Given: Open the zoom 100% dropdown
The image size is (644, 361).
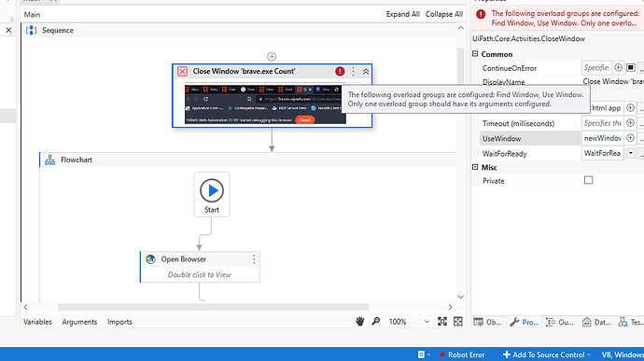Looking at the screenshot, I should (427, 322).
